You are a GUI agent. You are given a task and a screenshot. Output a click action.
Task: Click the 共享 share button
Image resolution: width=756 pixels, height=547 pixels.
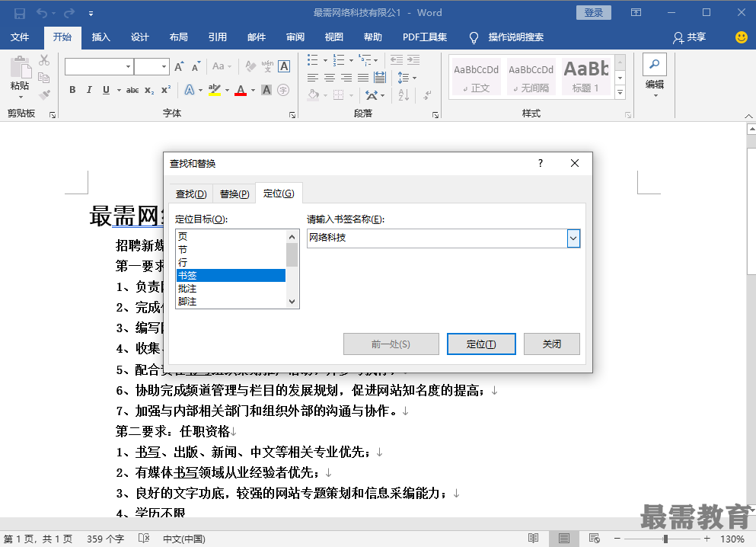[690, 37]
